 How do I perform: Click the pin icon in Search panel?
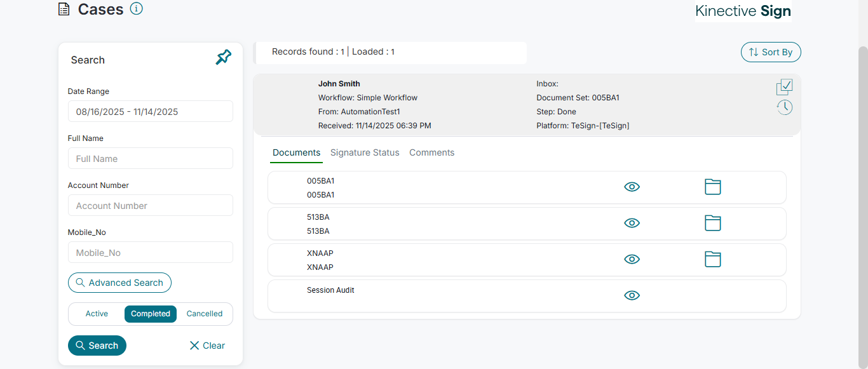[224, 58]
